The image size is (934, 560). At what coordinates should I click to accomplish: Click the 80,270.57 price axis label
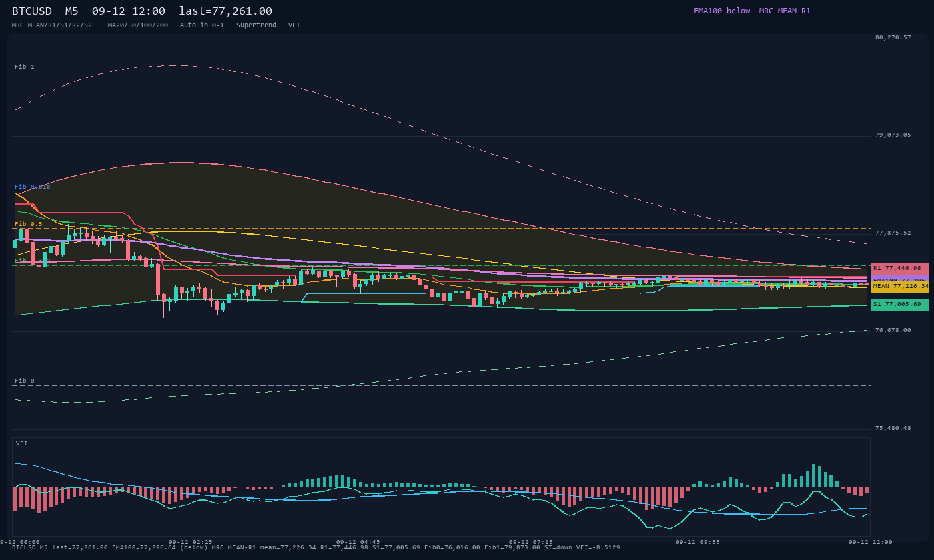(893, 37)
